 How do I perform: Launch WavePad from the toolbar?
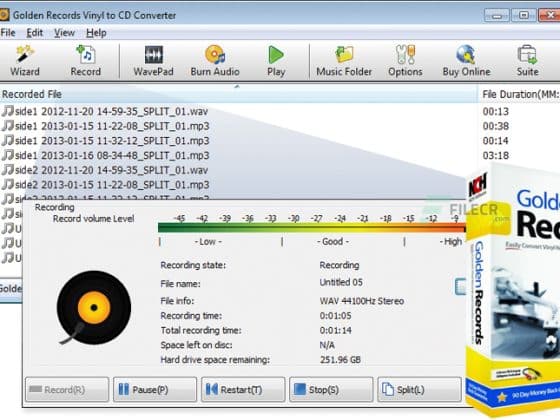154,61
